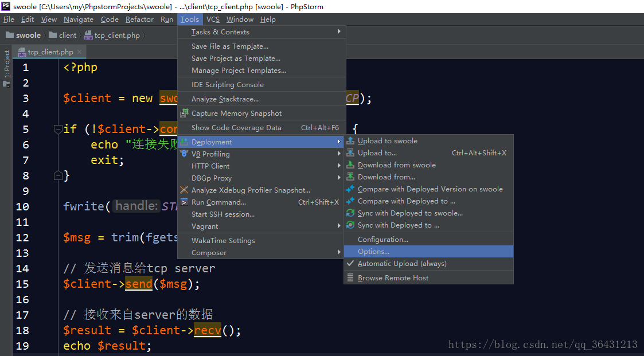The width and height of the screenshot is (644, 356).
Task: Select Manage Project Templates...
Action: (261, 70)
